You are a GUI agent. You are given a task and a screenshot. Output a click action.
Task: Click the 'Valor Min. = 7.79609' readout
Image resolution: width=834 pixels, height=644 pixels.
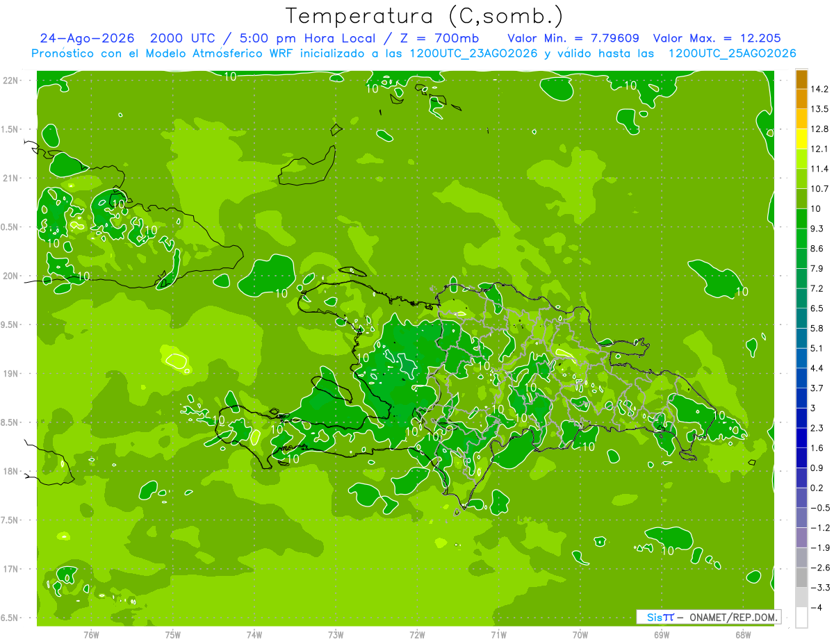[x=573, y=38]
